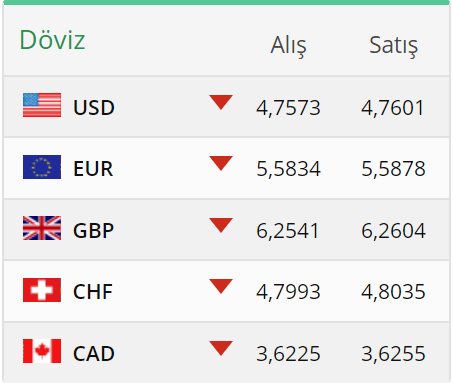
Task: Click USD buying rate 4,7573
Action: click(x=288, y=108)
